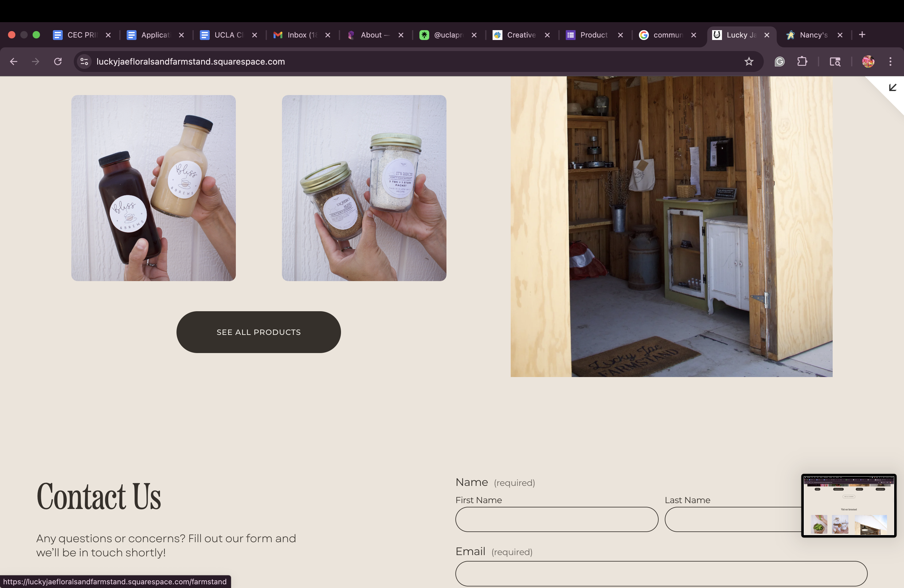Open the Extensions puzzle icon
This screenshot has width=904, height=588.
tap(802, 62)
